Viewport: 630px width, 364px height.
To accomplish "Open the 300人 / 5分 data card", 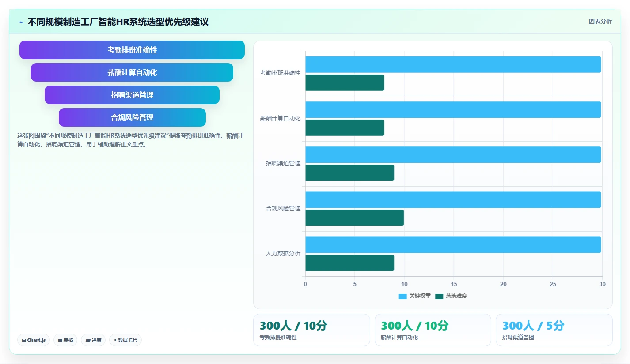I will click(554, 330).
